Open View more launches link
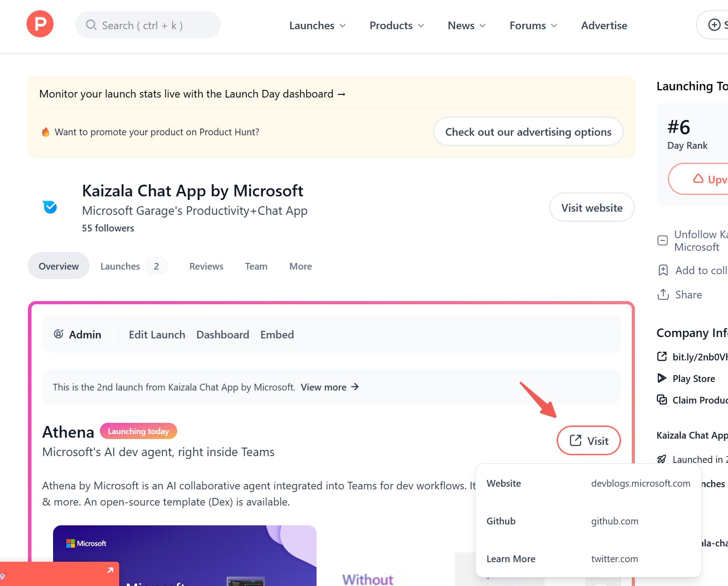The image size is (728, 586). pos(330,387)
